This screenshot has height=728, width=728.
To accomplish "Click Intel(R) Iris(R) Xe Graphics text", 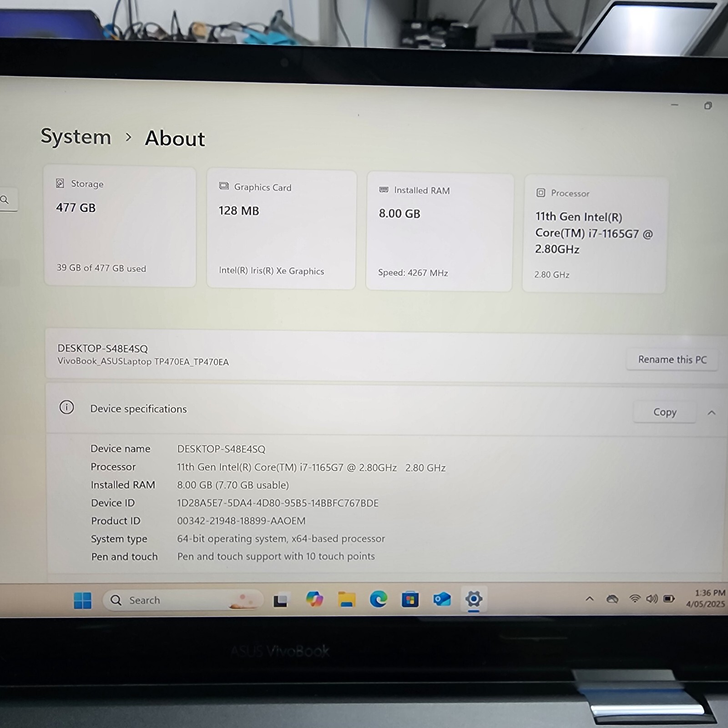I will (272, 271).
